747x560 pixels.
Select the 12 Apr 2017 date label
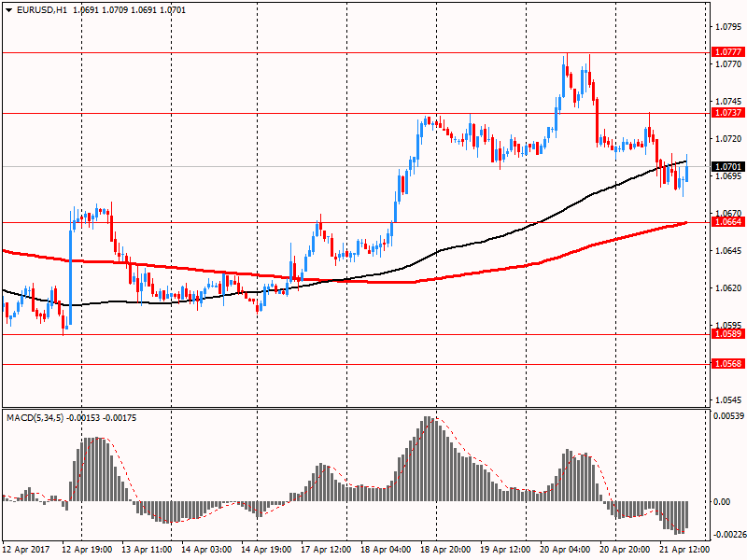pos(26,549)
